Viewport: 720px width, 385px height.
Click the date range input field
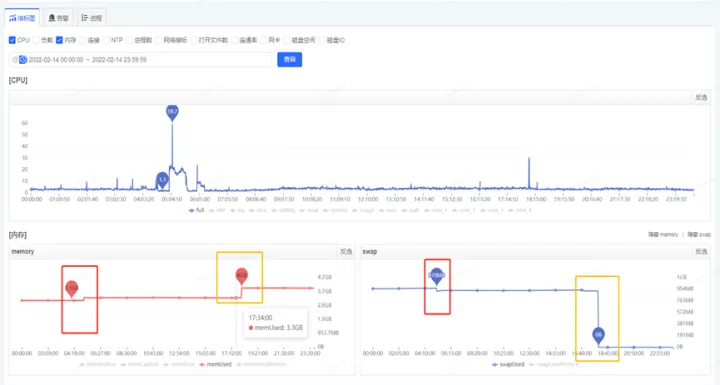click(141, 59)
